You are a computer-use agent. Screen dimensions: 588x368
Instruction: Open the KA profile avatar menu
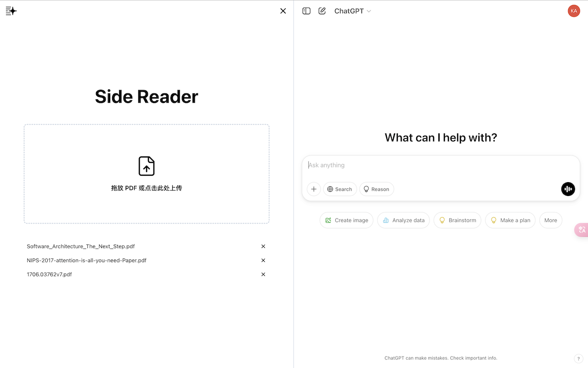574,11
